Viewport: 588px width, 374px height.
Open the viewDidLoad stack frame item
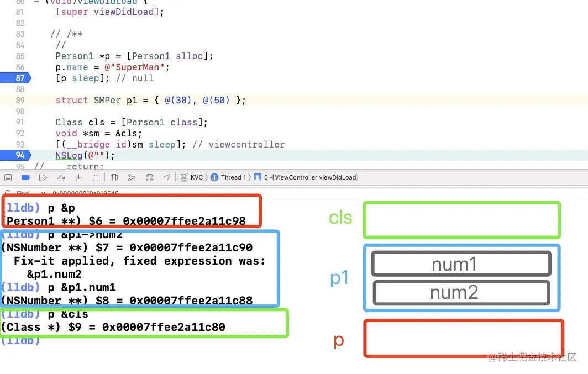coord(306,178)
